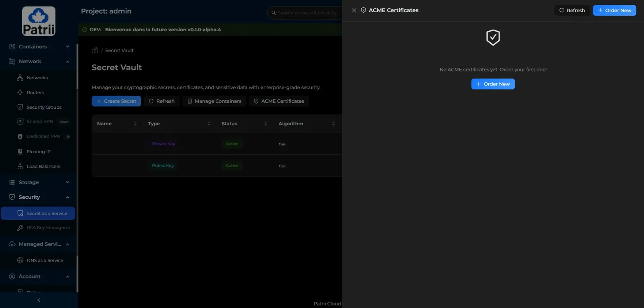Sort by the Status column arrows

click(x=266, y=124)
